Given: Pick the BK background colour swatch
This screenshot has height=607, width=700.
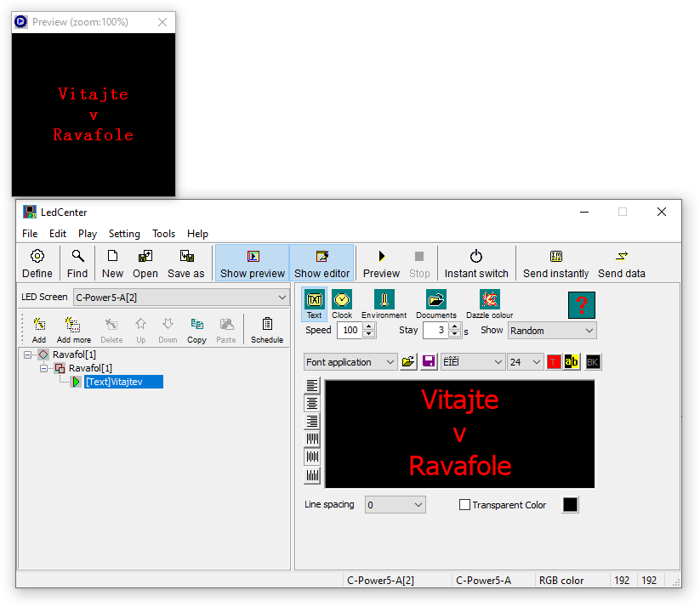Looking at the screenshot, I should click(593, 362).
